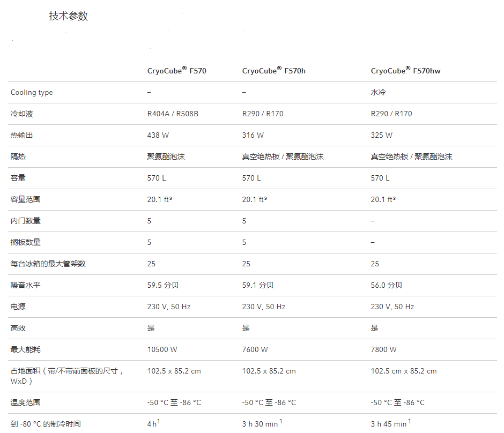Image resolution: width=504 pixels, height=433 pixels.
Task: Click the 10500 W max power value
Action: pyautogui.click(x=162, y=349)
